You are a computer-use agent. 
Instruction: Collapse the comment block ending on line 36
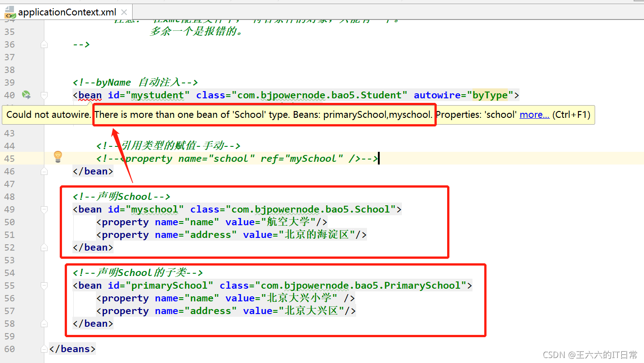[44, 44]
